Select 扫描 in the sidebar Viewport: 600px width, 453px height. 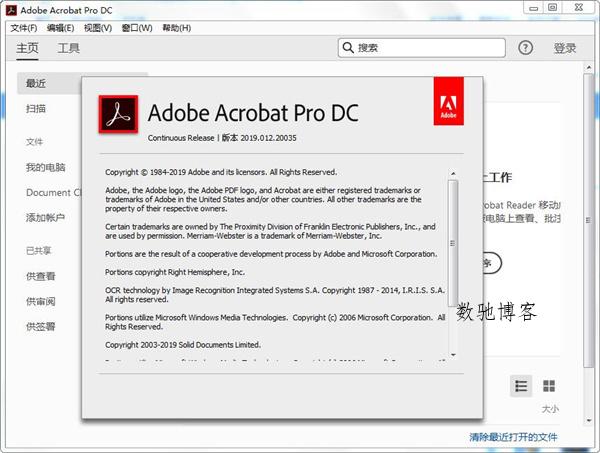pyautogui.click(x=36, y=109)
